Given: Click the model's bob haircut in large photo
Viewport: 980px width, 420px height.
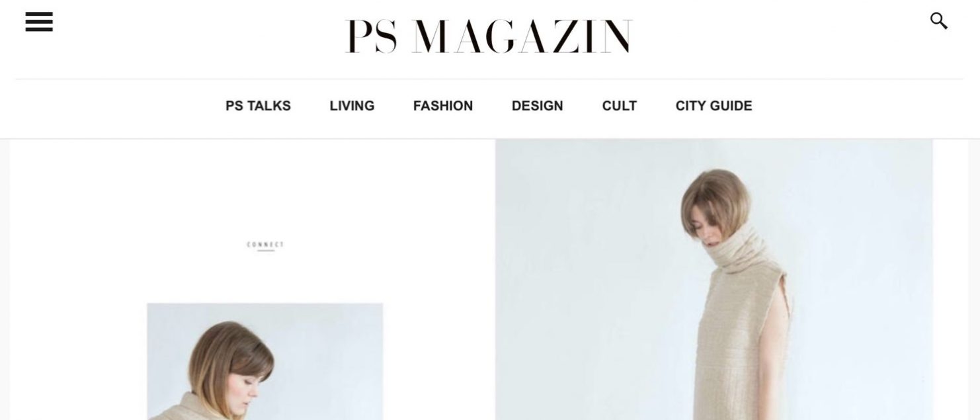Looking at the screenshot, I should point(713,197).
